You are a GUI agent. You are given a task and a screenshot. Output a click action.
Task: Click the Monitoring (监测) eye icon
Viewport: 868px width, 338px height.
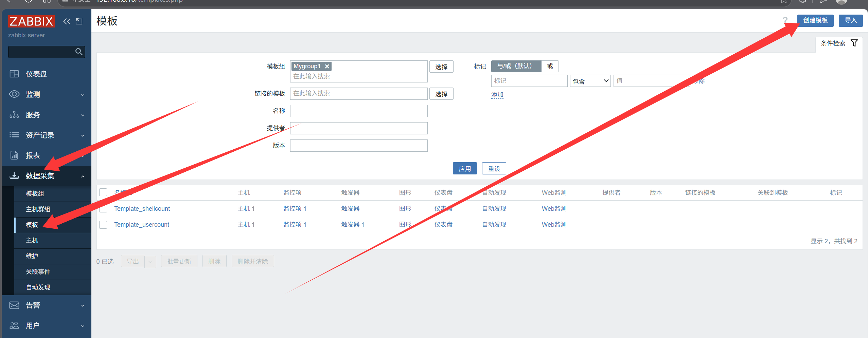[14, 94]
